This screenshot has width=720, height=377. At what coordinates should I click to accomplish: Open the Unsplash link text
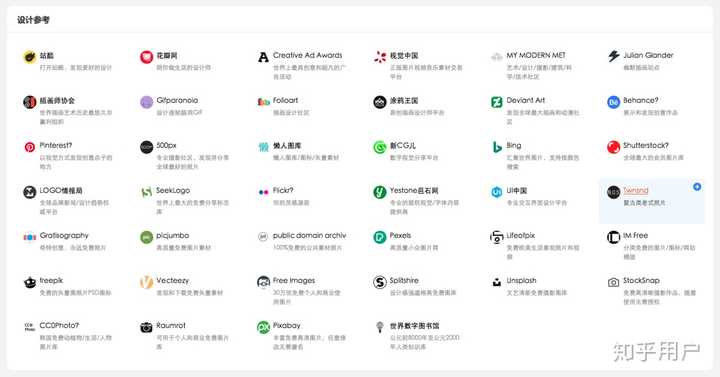(521, 280)
